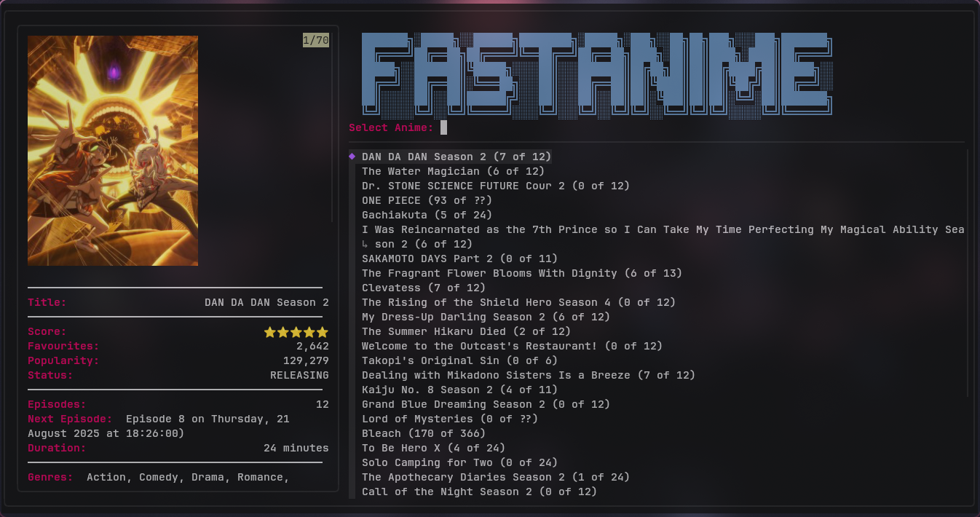Select Bleach in the results list
Viewport: 980px width, 517px height.
pyautogui.click(x=422, y=433)
